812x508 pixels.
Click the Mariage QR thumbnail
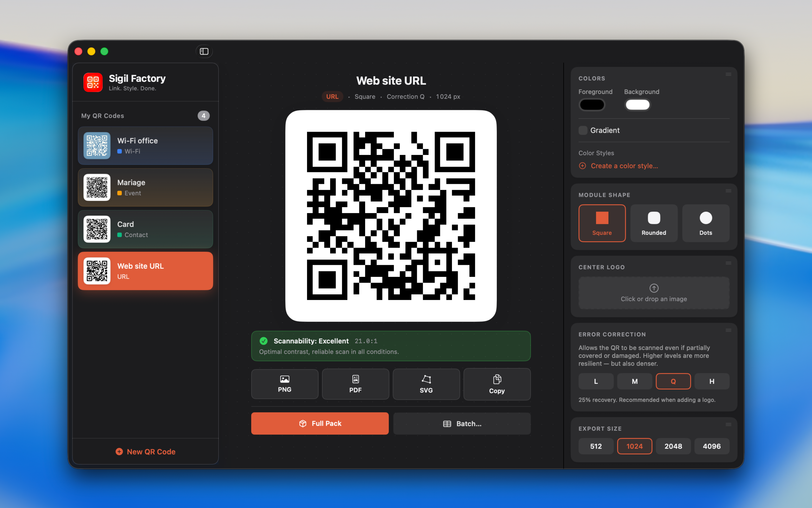pos(97,187)
